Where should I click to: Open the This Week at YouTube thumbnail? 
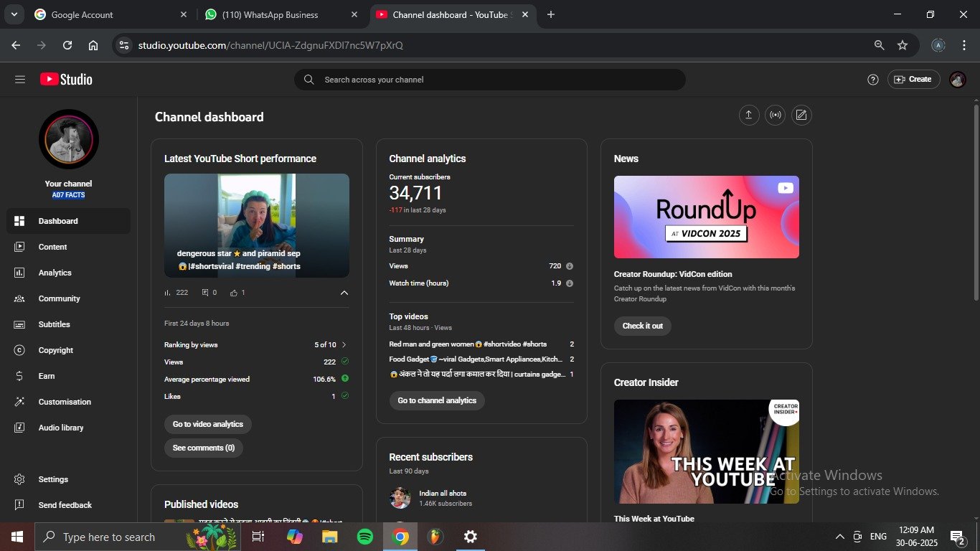(x=707, y=451)
